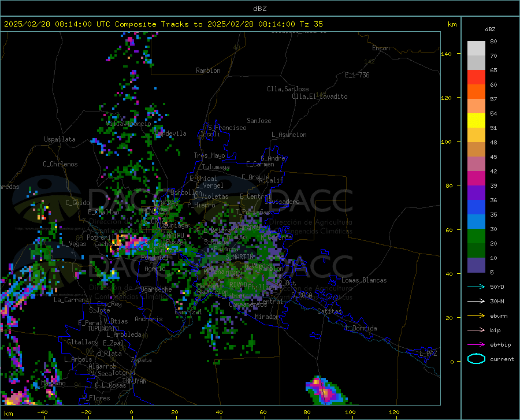Click the red 60 dBZ color swatch

(x=476, y=77)
